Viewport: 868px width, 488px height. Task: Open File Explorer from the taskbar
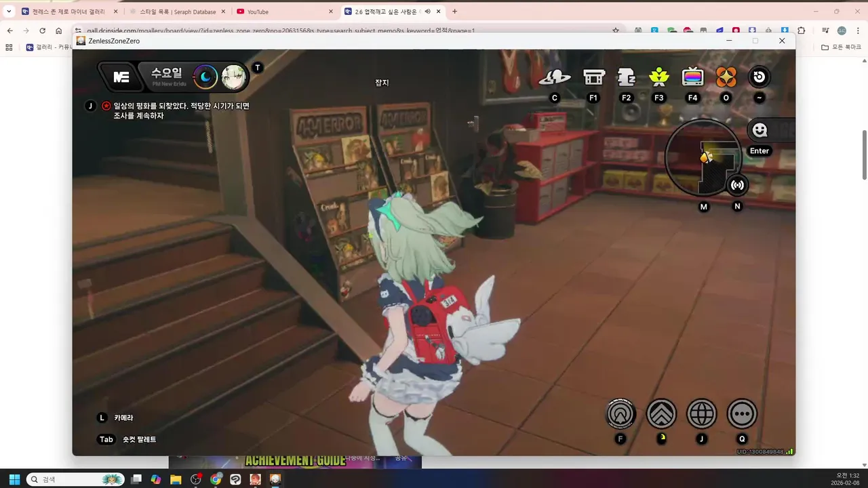[x=176, y=479]
